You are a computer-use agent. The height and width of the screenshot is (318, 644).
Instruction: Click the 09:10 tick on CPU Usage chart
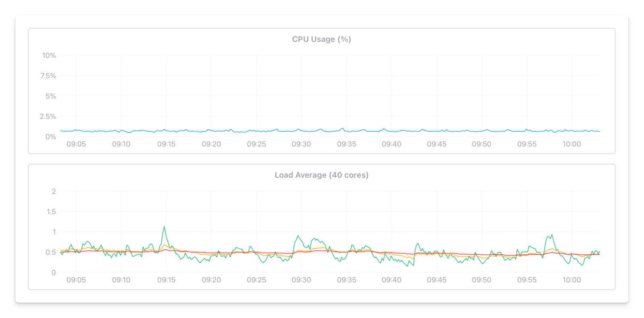[121, 144]
